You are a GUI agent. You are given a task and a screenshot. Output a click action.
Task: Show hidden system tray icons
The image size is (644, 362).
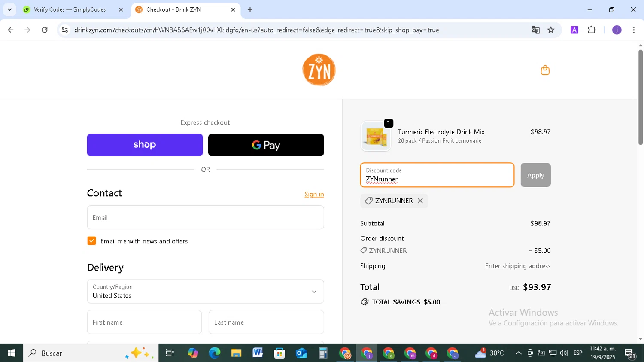(x=519, y=353)
